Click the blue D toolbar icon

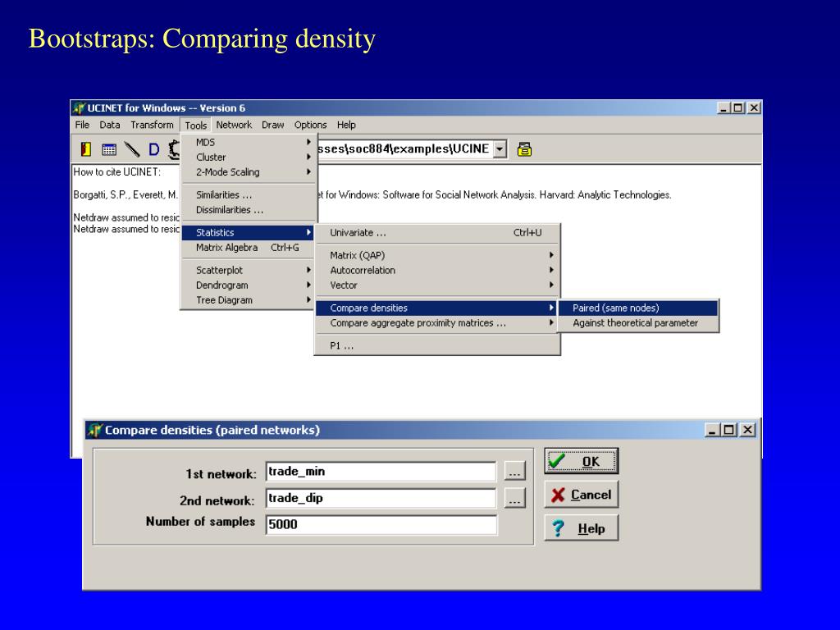point(153,149)
